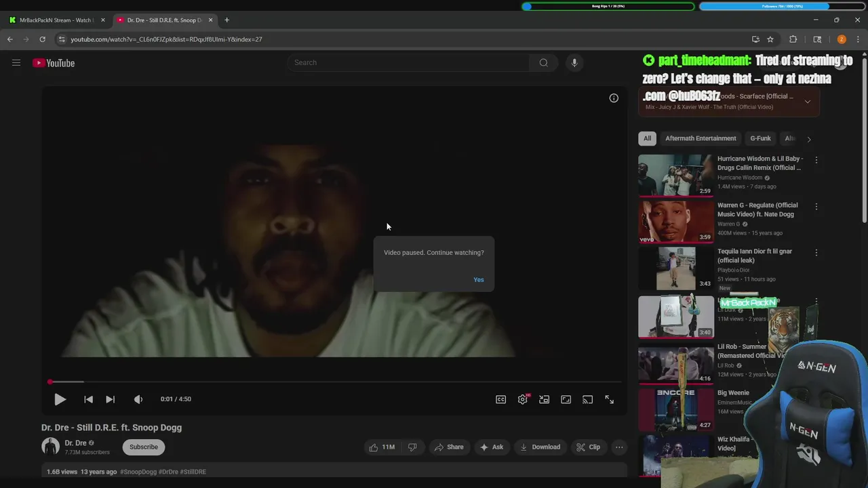Open options menu for Tequila Iann Dior

point(816,252)
